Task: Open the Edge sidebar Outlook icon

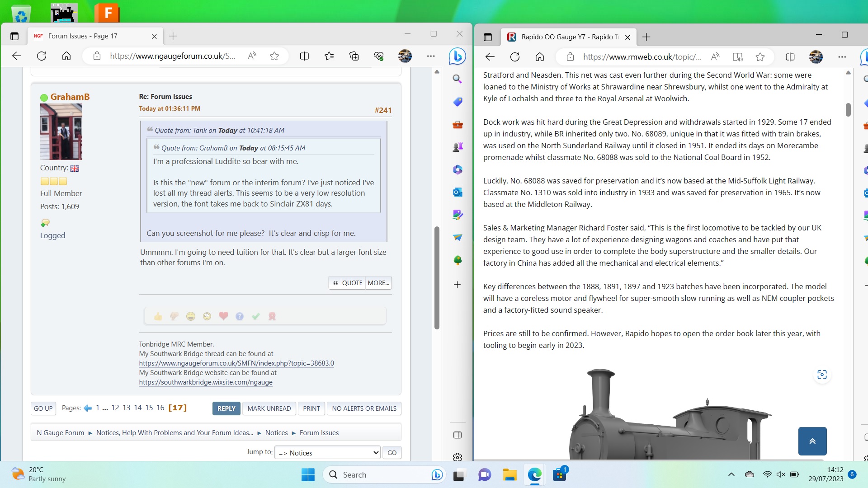Action: (x=458, y=192)
